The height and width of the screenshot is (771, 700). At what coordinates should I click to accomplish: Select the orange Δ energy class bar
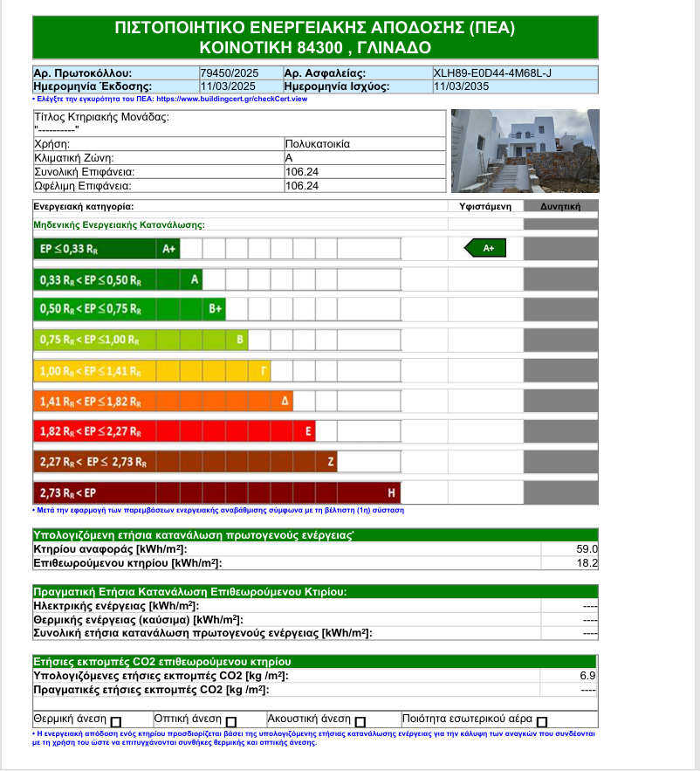[163, 401]
